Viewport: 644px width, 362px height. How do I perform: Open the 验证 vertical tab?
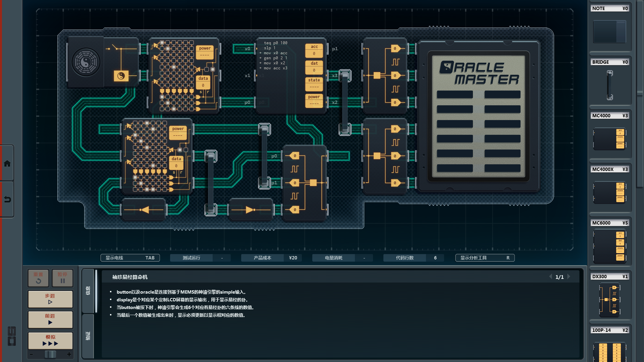click(88, 336)
